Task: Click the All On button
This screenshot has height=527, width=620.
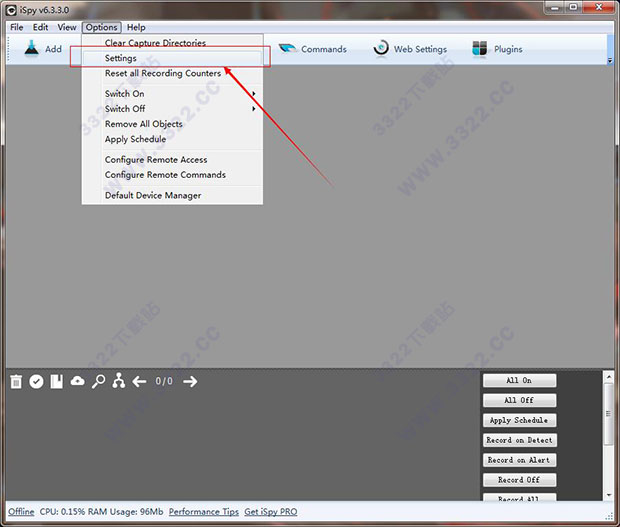Action: click(519, 380)
